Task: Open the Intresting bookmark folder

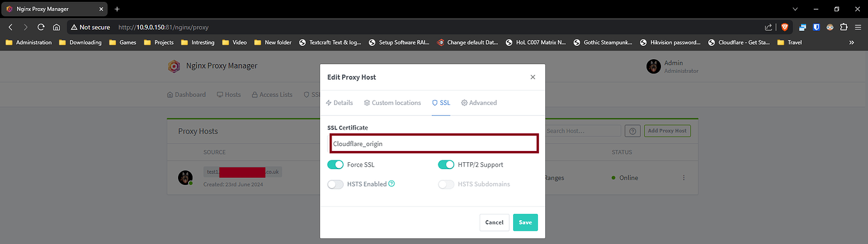Action: tap(198, 43)
